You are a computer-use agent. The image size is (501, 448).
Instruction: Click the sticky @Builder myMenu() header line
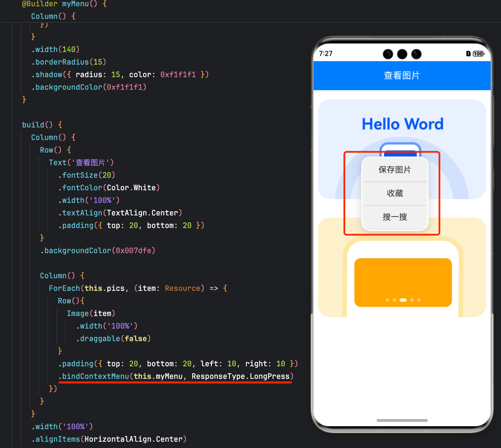(64, 4)
